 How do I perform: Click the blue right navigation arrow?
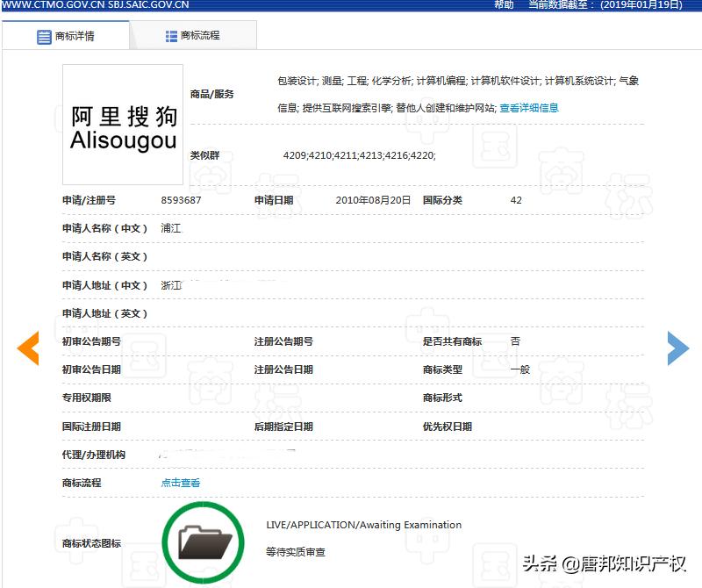pos(677,348)
